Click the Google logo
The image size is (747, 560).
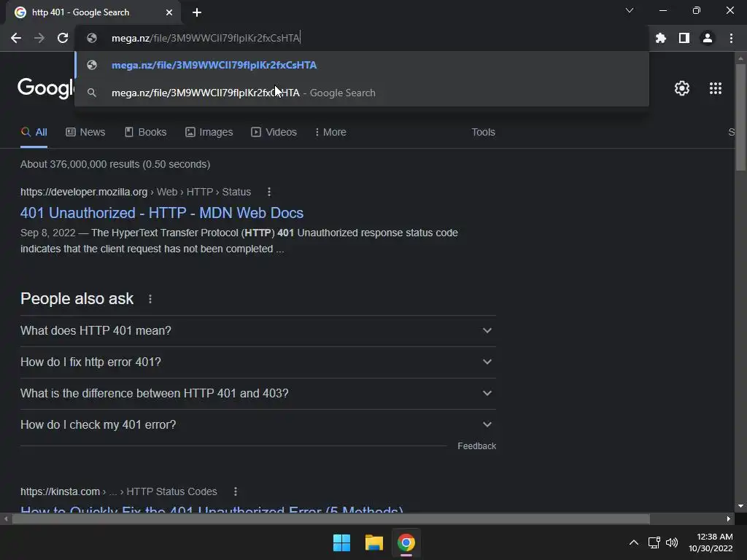pos(46,88)
